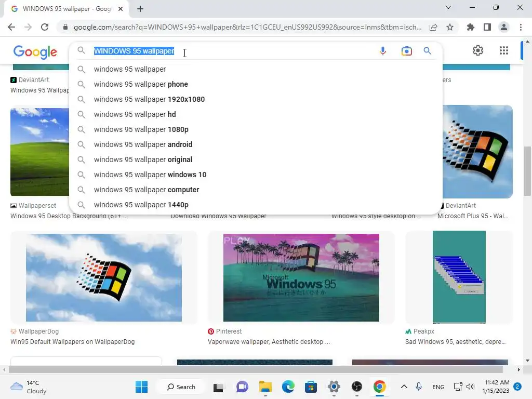The width and height of the screenshot is (532, 399).
Task: Click the blue search magnifier button
Action: (x=427, y=51)
